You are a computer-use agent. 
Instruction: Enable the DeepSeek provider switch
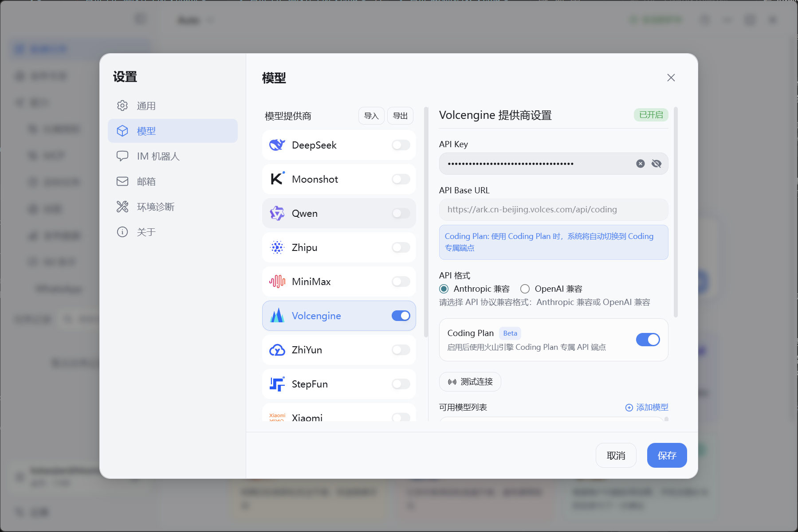(x=401, y=145)
